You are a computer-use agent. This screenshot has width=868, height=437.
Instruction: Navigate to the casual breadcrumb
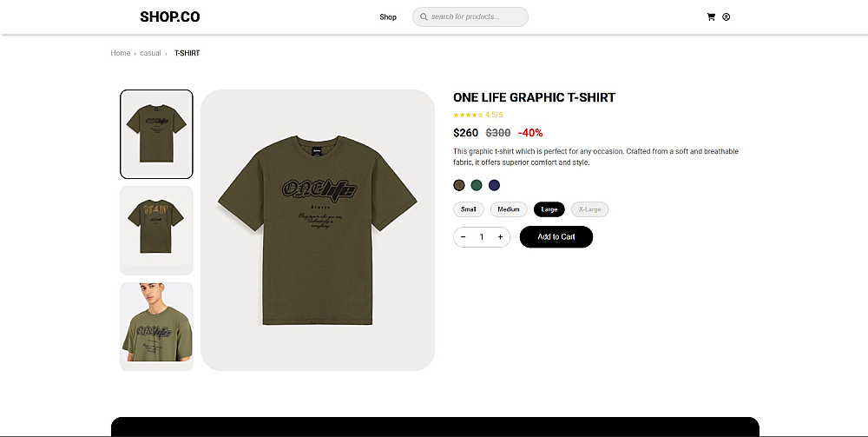point(150,53)
